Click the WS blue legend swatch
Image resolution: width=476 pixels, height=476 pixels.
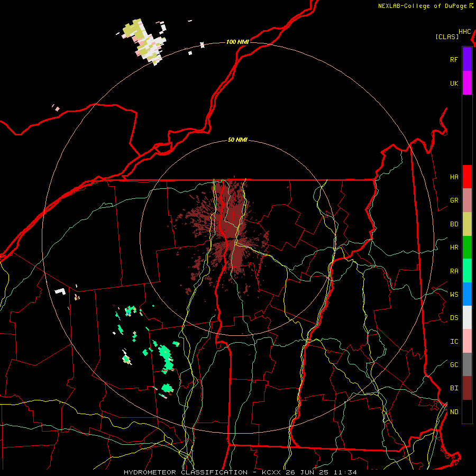click(467, 294)
